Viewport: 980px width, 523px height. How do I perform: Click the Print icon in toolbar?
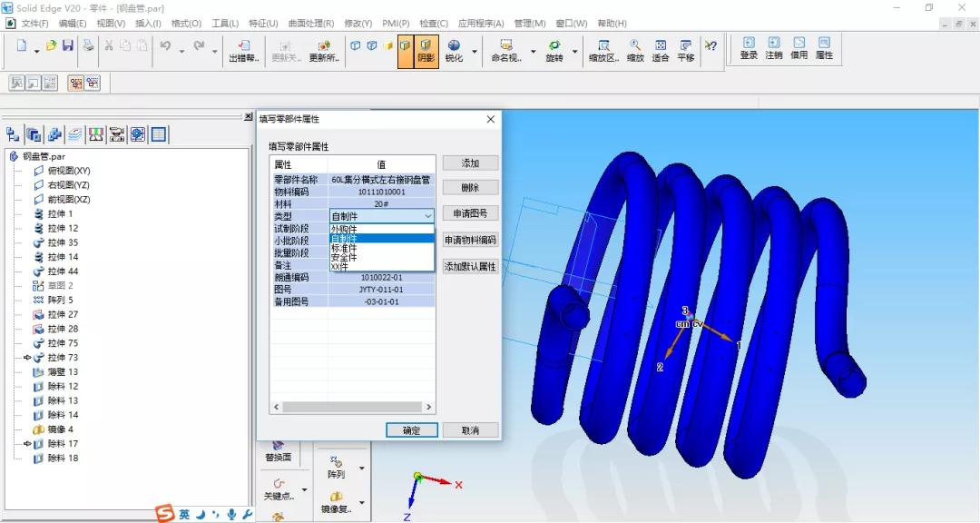88,46
